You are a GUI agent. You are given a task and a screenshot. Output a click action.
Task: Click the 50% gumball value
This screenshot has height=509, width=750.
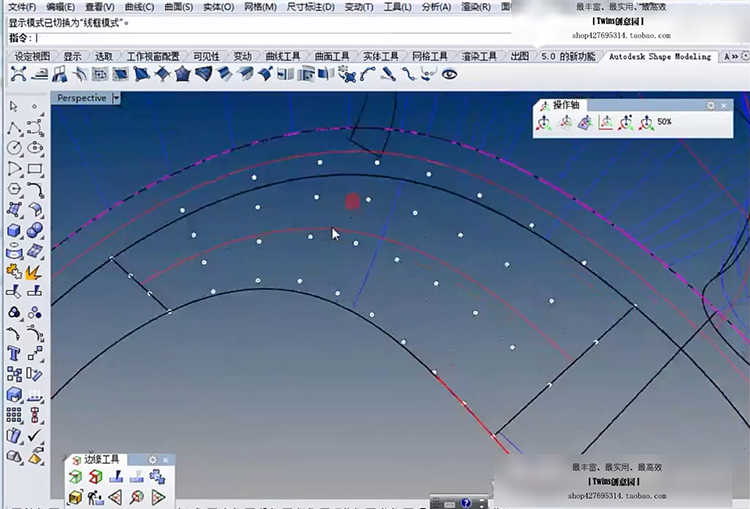(664, 123)
